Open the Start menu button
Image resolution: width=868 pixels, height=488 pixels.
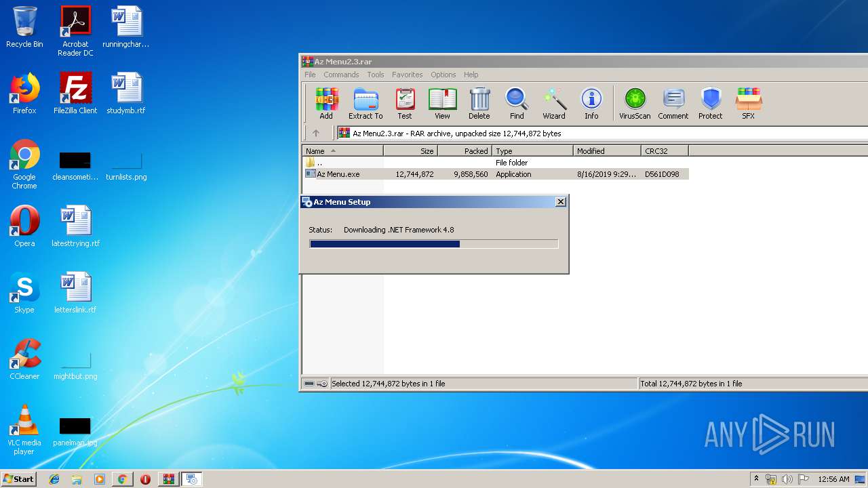click(x=19, y=479)
